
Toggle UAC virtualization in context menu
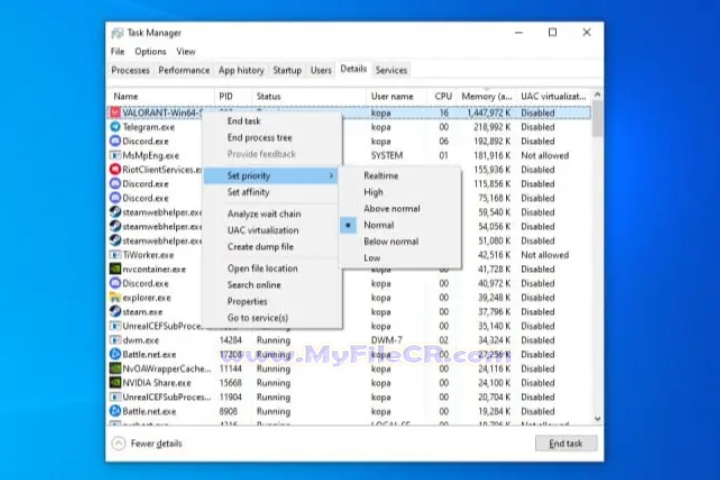pyautogui.click(x=272, y=230)
